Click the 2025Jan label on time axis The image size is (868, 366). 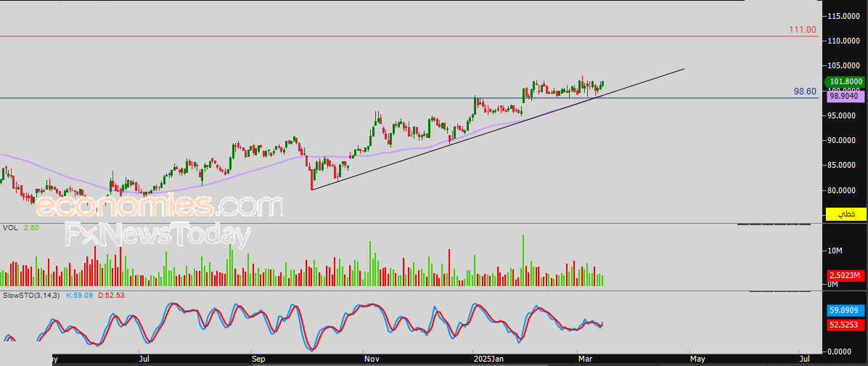point(488,359)
